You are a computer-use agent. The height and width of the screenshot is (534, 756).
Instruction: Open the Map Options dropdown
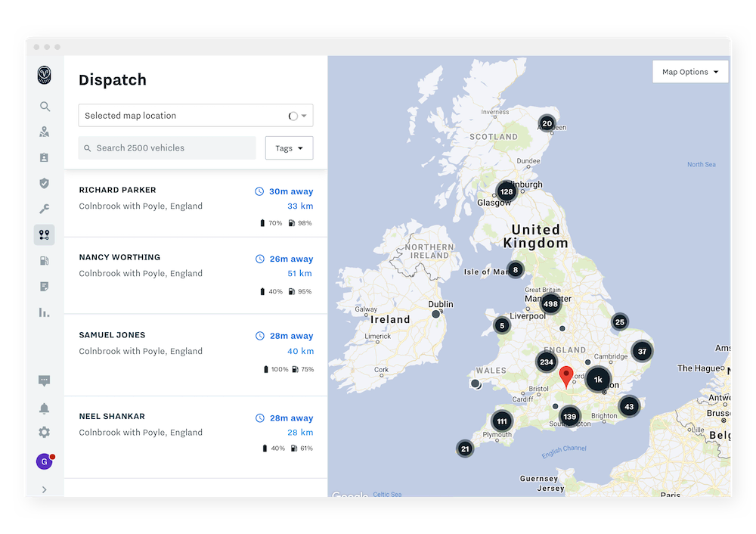pos(689,71)
